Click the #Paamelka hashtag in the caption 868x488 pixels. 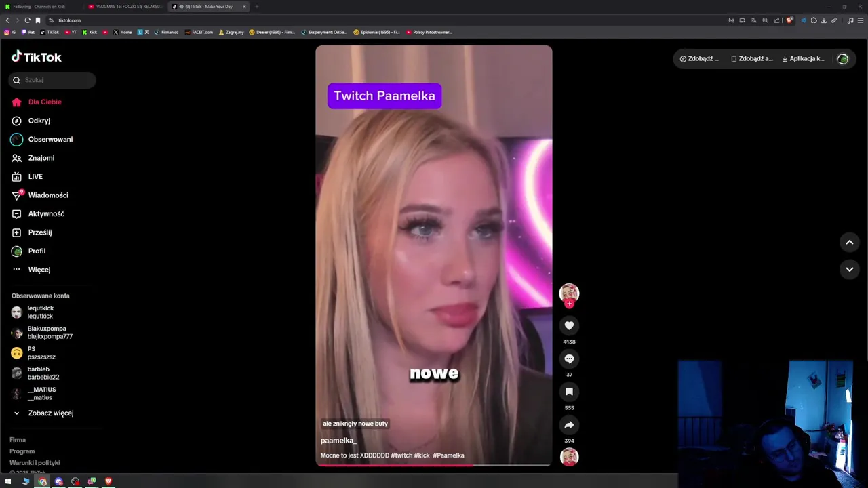click(x=448, y=455)
